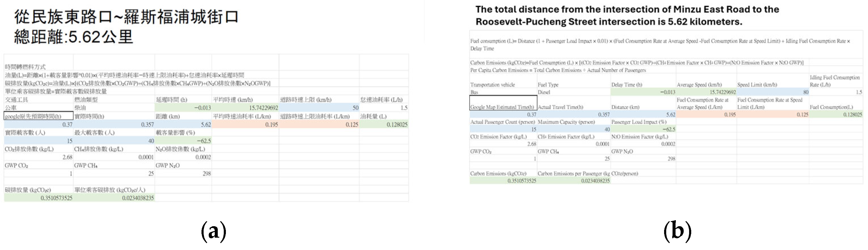Image resolution: width=868 pixels, height=250 pixels.
Task: Select the orange 0.195 cell under 平均時速油耗率
Action: pyautogui.click(x=245, y=125)
